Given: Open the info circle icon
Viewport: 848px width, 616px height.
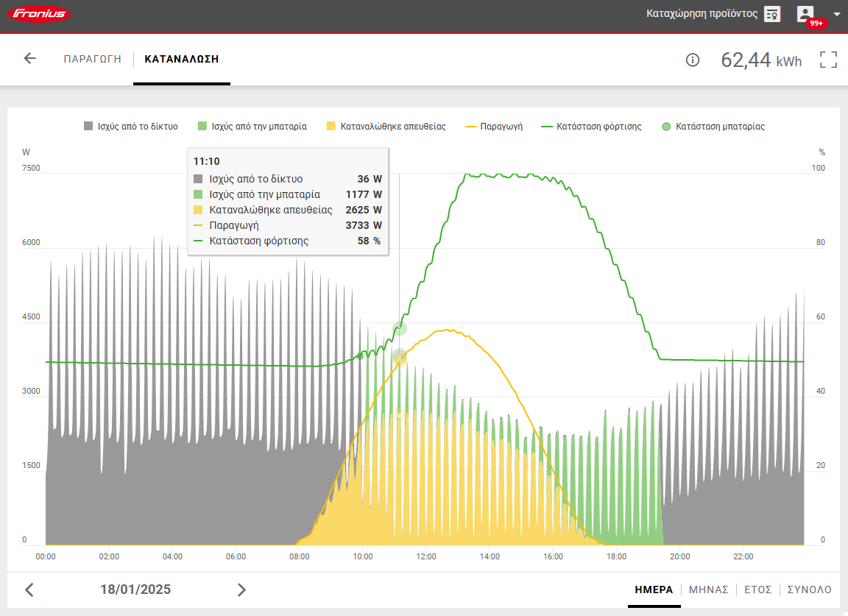Looking at the screenshot, I should coord(692,60).
